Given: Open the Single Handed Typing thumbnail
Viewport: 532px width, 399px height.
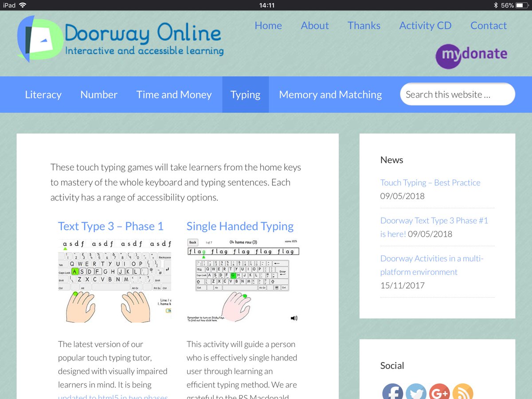Looking at the screenshot, I should pos(243,281).
